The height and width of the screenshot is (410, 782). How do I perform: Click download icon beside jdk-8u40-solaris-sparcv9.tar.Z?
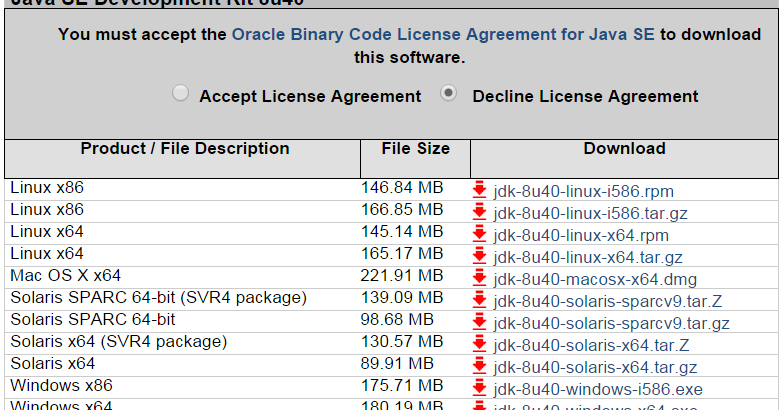click(479, 301)
